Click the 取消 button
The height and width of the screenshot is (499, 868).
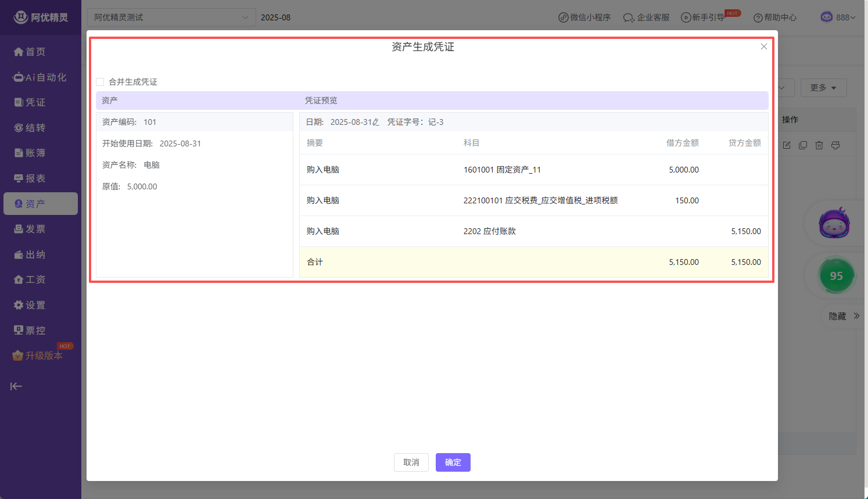point(411,462)
